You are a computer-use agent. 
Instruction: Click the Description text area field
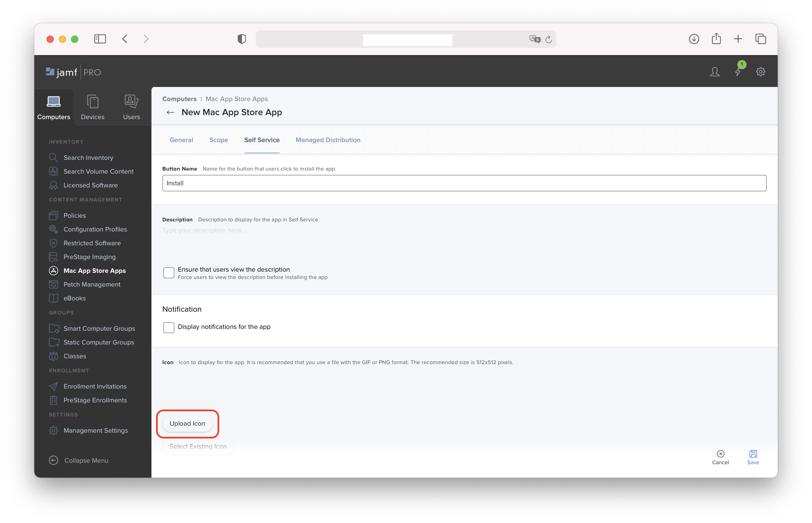[464, 242]
